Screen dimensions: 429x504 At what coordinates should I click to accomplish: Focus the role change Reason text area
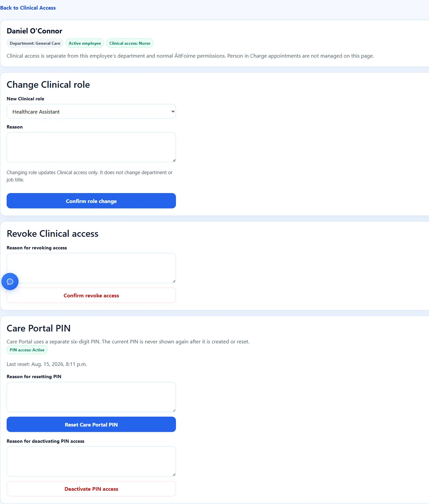coord(91,147)
